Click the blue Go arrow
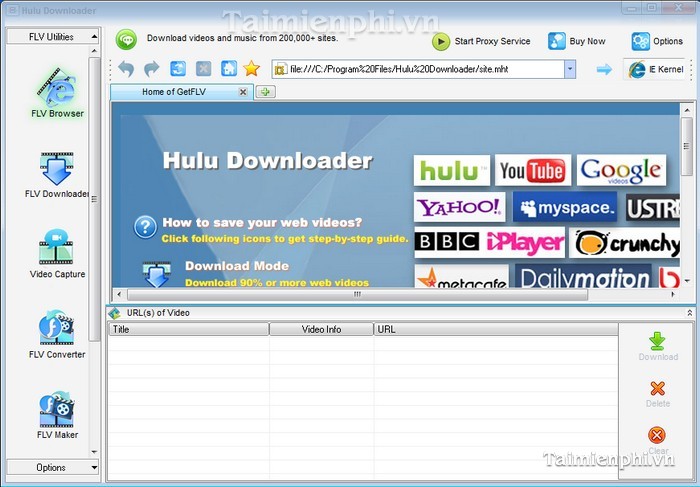This screenshot has height=487, width=700. (x=604, y=69)
